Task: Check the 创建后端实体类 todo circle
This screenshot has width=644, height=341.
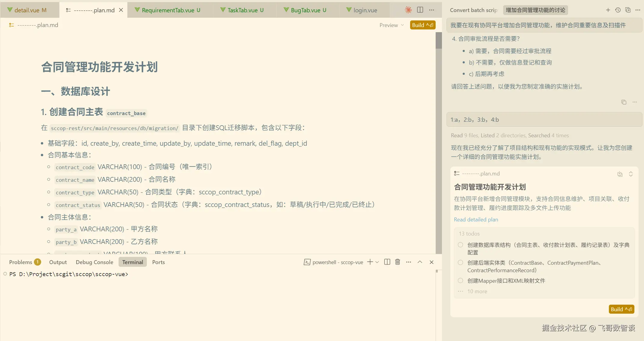Action: coord(460,263)
